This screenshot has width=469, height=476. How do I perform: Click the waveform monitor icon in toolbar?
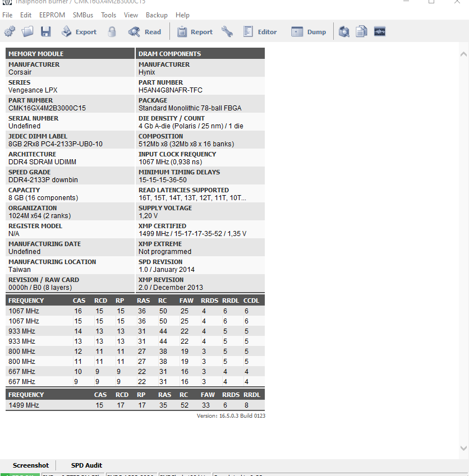click(380, 31)
